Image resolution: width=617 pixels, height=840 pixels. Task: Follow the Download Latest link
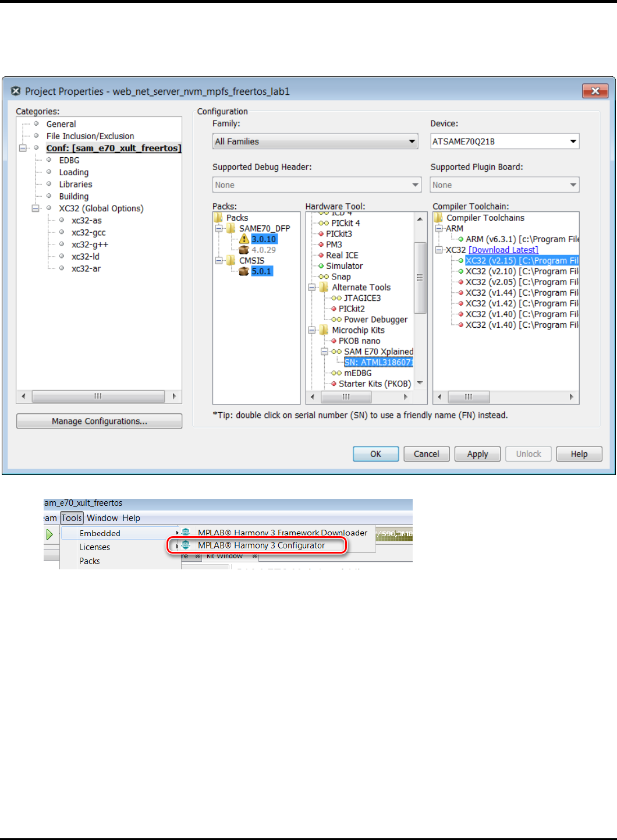[503, 250]
